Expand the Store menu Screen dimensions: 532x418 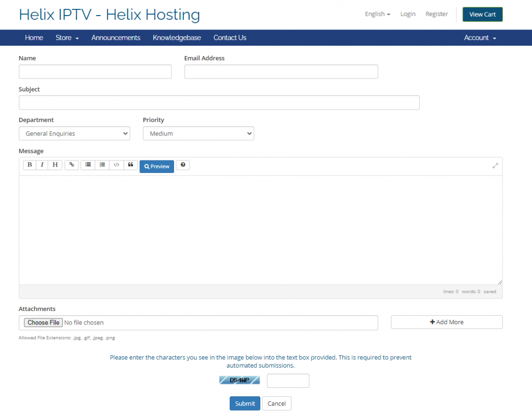click(x=67, y=37)
